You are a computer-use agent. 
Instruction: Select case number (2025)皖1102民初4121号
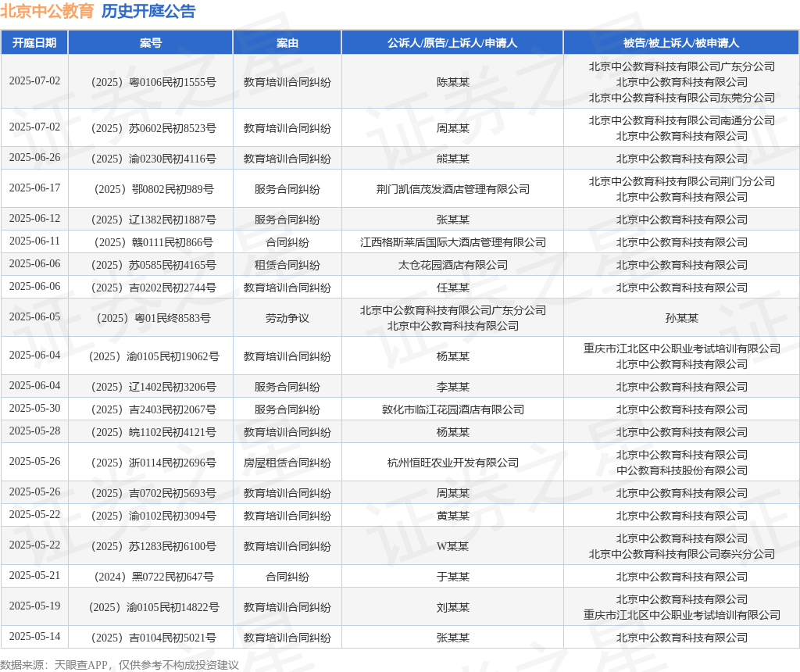pos(154,433)
